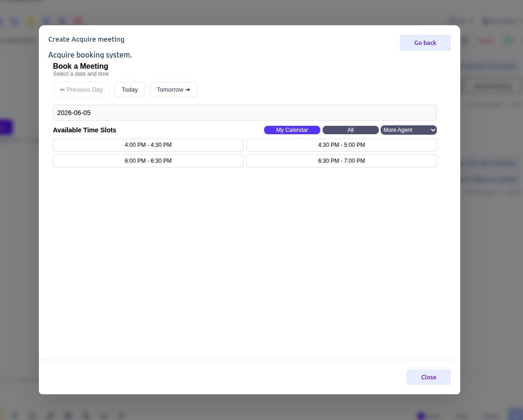This screenshot has height=420, width=523.
Task: Choose the 4:00 PM - 4:30 PM slot
Action: (x=148, y=145)
